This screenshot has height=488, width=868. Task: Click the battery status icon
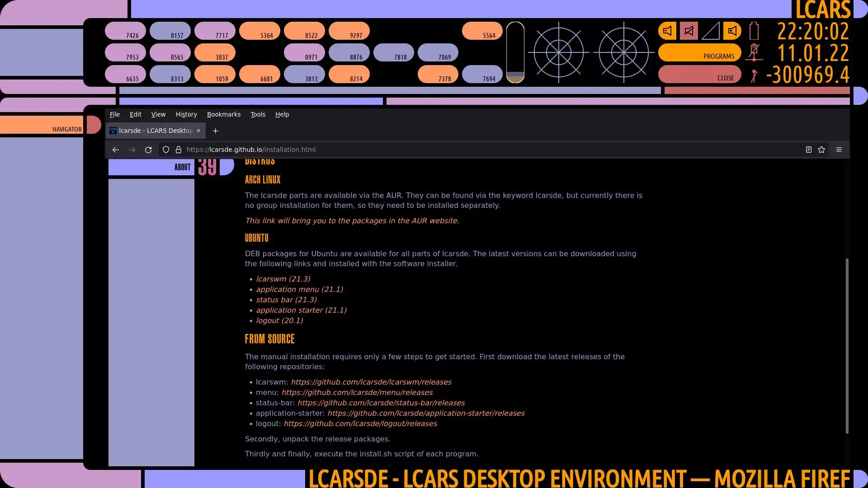point(754,31)
